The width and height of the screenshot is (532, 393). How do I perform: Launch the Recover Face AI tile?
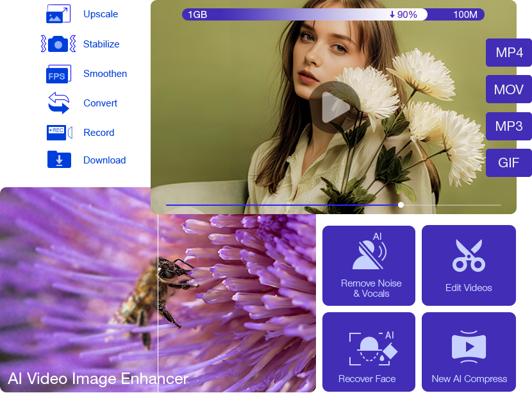369,352
